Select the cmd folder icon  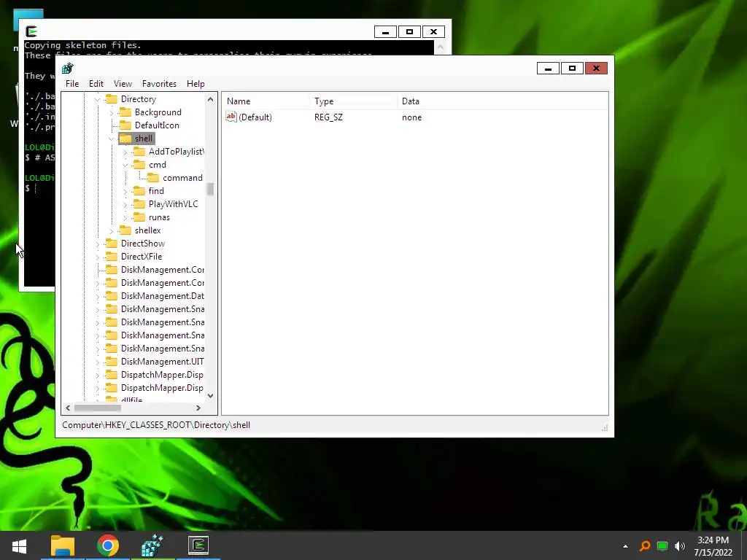[x=139, y=165]
